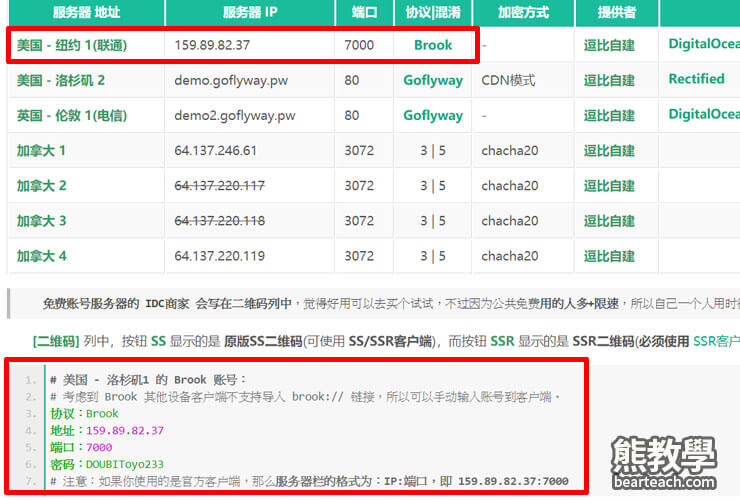
Task: Click code line 密码：DOUBIToyo233
Action: [x=107, y=464]
